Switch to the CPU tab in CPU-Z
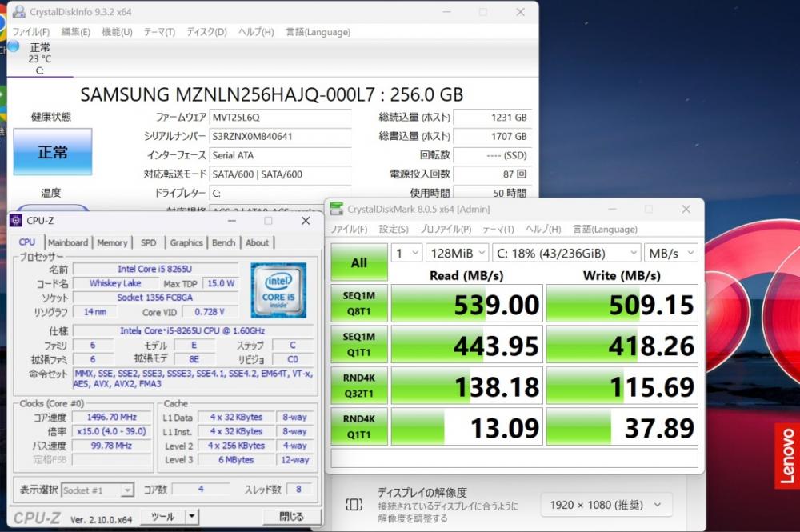The width and height of the screenshot is (800, 532). tap(27, 242)
